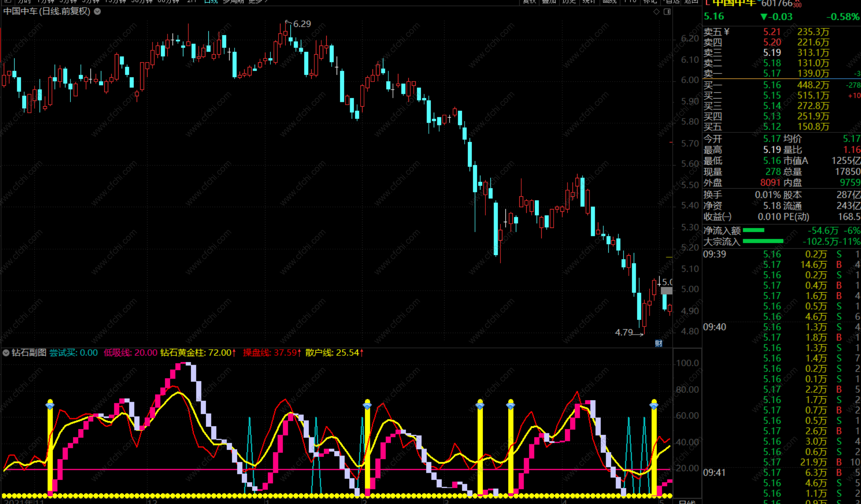Click the 买一 5.16 bid price row
Viewport: 861px width, 504px height.
click(x=772, y=85)
